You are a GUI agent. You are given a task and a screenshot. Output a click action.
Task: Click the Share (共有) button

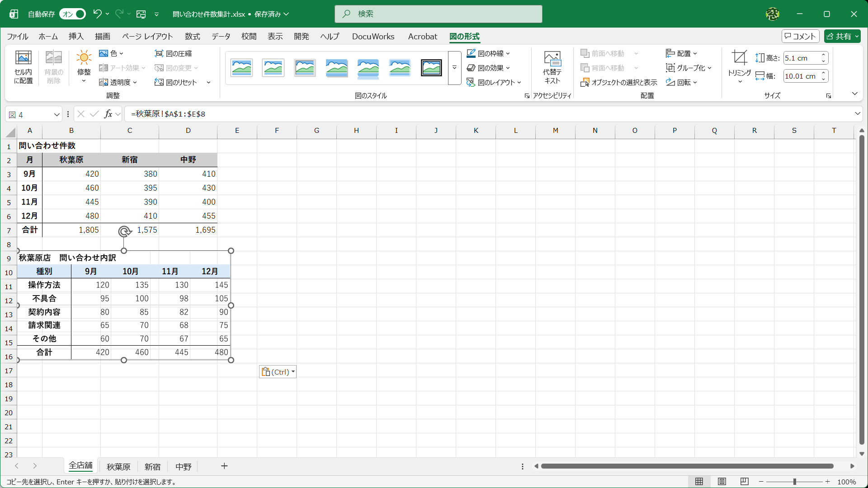[x=839, y=36]
